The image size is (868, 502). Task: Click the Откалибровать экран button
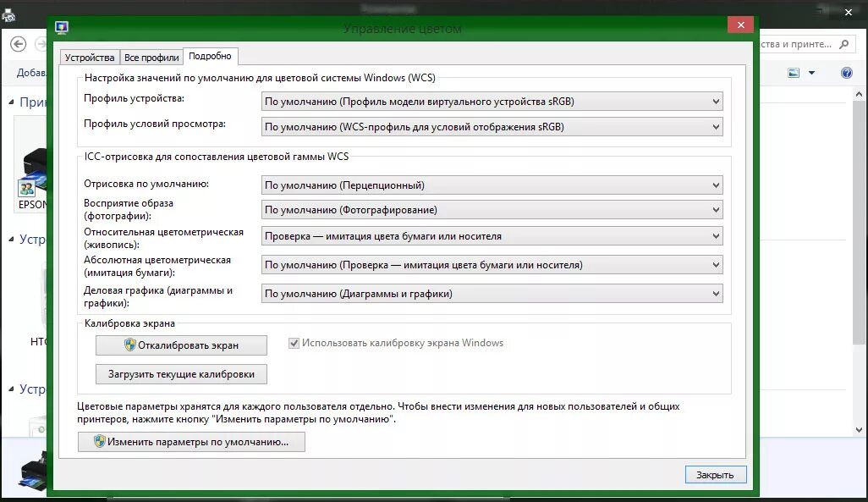click(181, 345)
